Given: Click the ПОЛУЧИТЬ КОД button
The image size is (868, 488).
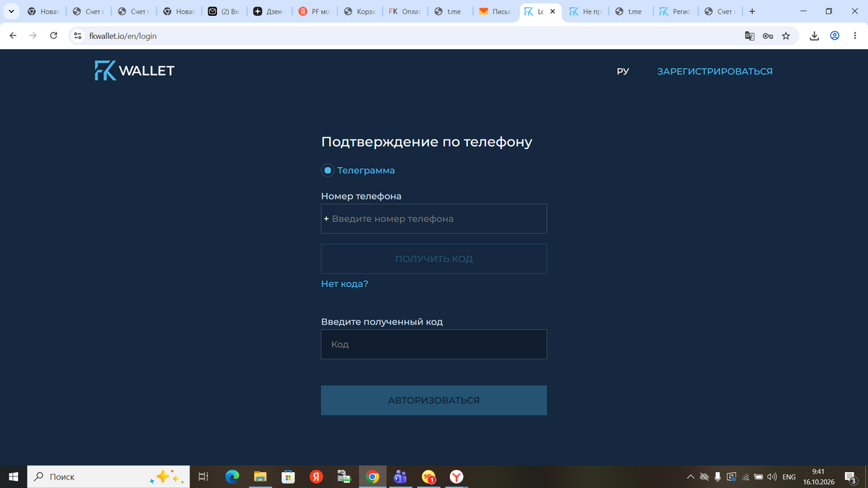Looking at the screenshot, I should [434, 259].
